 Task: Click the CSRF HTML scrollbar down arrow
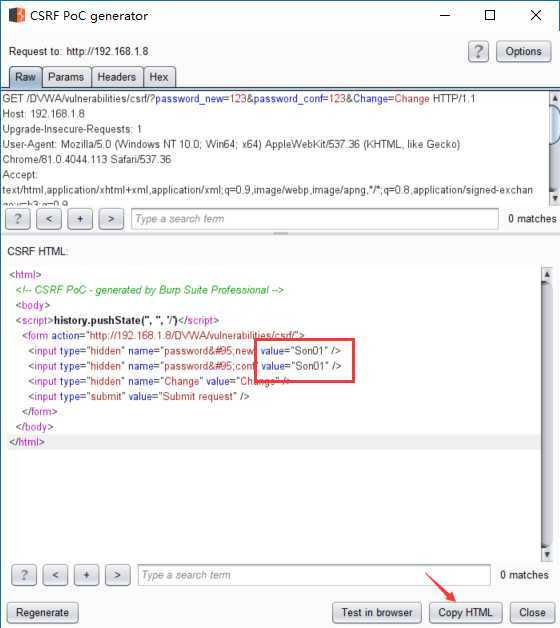tap(547, 555)
